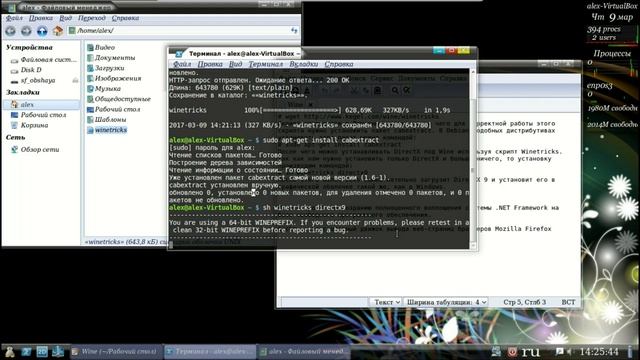Open Вид menu in file manager
The image size is (640, 360).
point(65,18)
